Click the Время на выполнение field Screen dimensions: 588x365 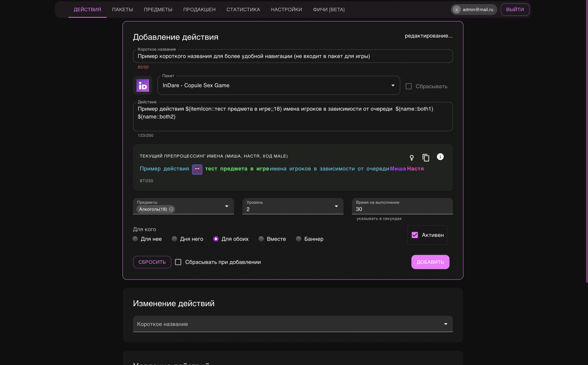pos(402,206)
